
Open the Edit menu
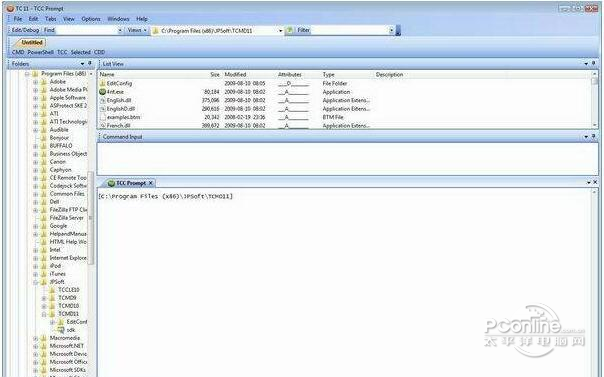tap(34, 18)
